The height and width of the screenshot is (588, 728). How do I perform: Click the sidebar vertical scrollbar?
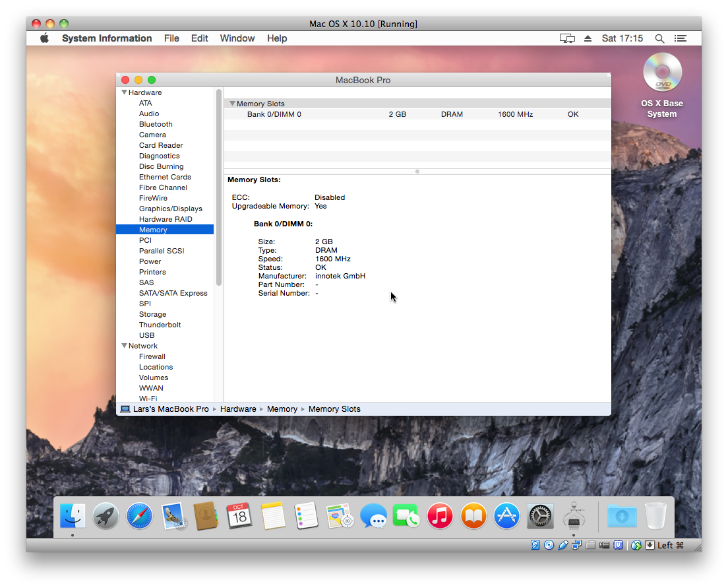point(219,187)
